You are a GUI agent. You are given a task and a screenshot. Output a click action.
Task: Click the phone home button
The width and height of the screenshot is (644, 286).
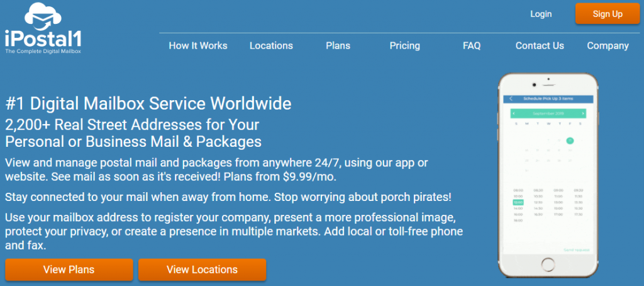coord(548,263)
